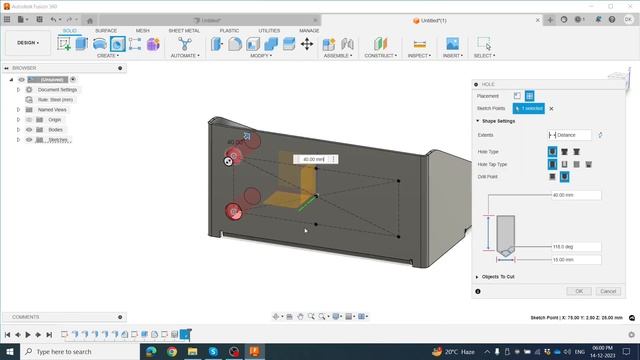Click the hole depth 40.00 mm field
Viewport: 640px width, 360px height.
click(x=576, y=195)
